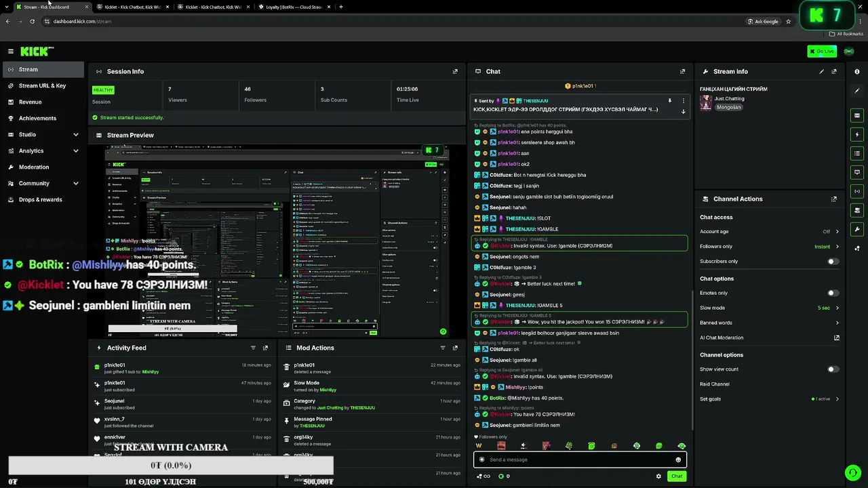Bookmark this page with the star icon
Viewport: 868px width, 488px height.
pyautogui.click(x=789, y=21)
